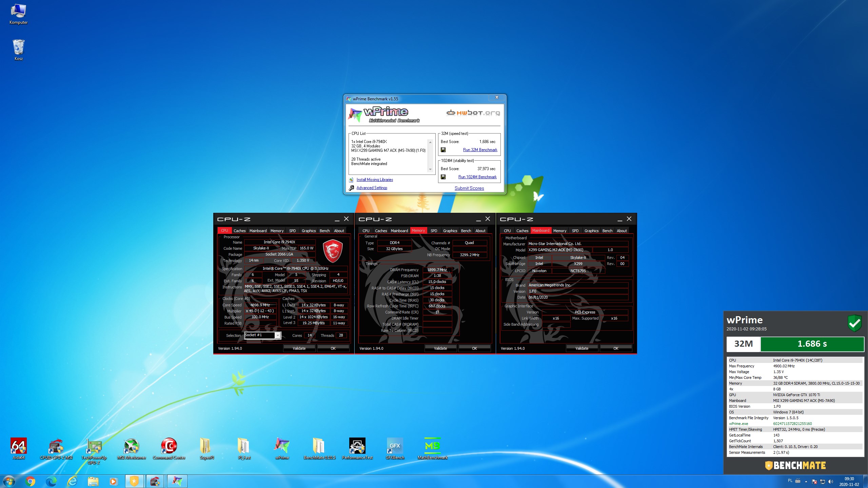Open the volume speaker tray icon

(x=830, y=482)
